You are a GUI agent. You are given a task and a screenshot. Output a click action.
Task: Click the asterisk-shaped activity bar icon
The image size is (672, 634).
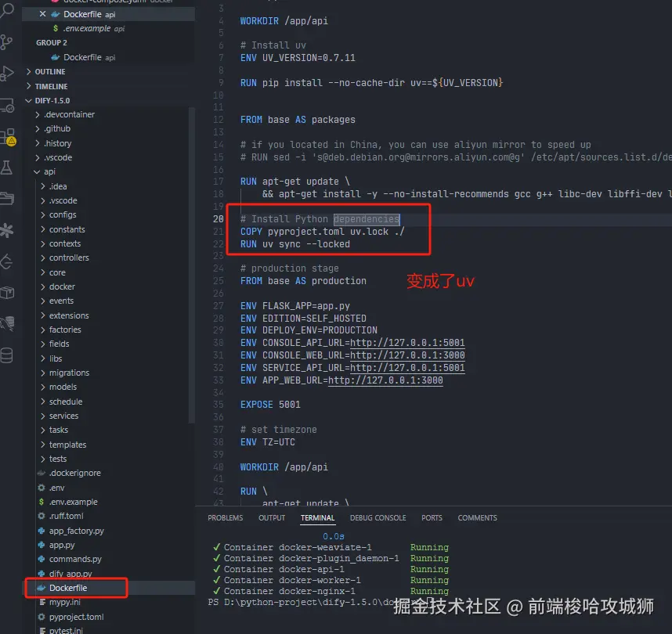coord(7,230)
